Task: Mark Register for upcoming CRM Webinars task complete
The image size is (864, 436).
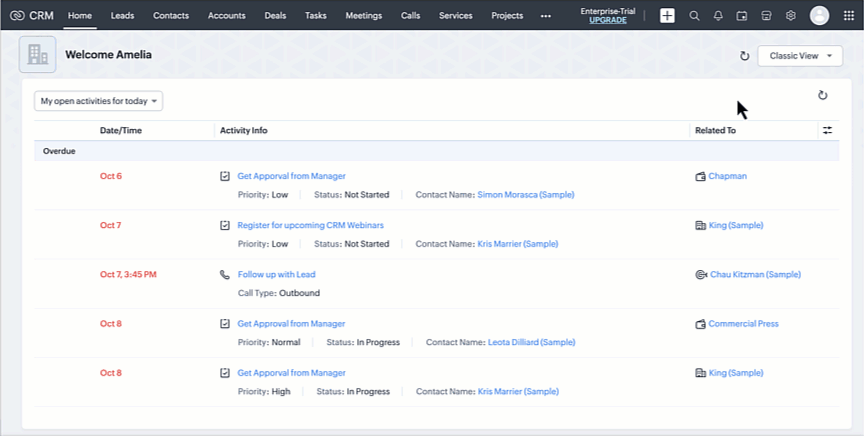Action: point(225,226)
